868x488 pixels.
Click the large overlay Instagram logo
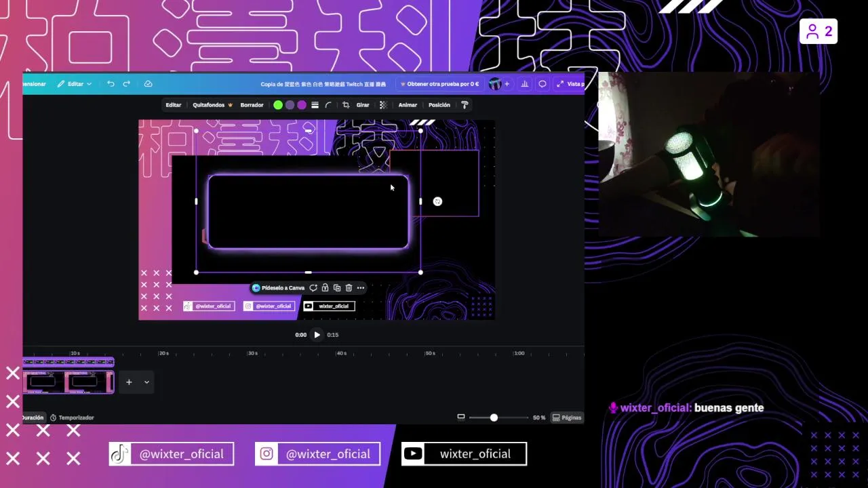point(267,454)
